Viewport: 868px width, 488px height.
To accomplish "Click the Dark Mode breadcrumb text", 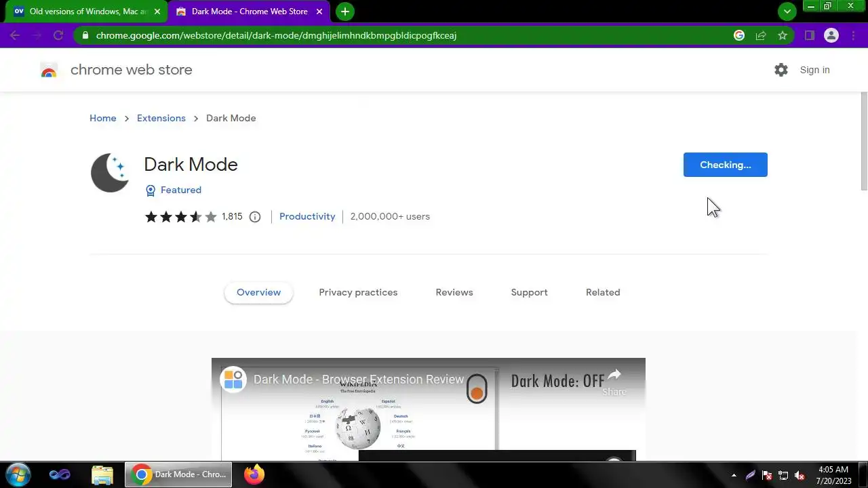I will [231, 118].
